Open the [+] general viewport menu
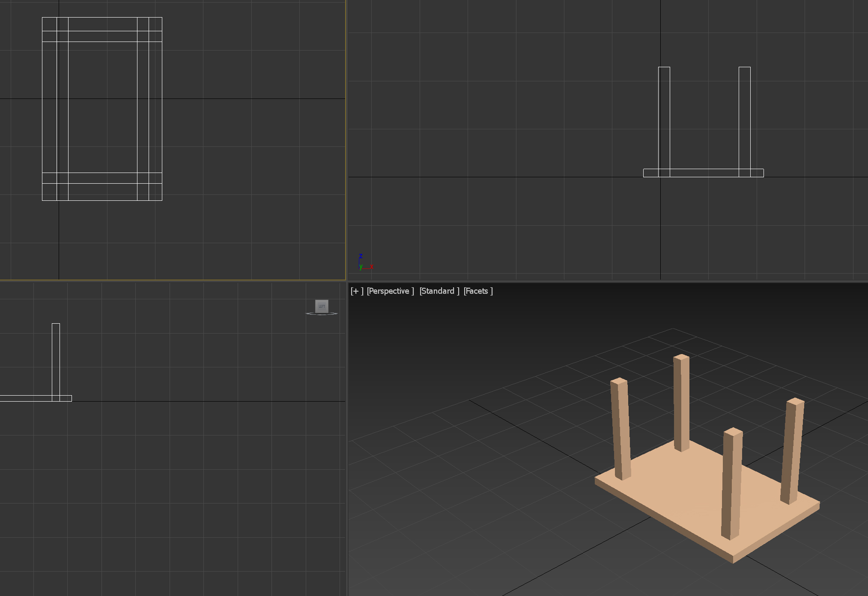868x596 pixels. click(x=356, y=291)
